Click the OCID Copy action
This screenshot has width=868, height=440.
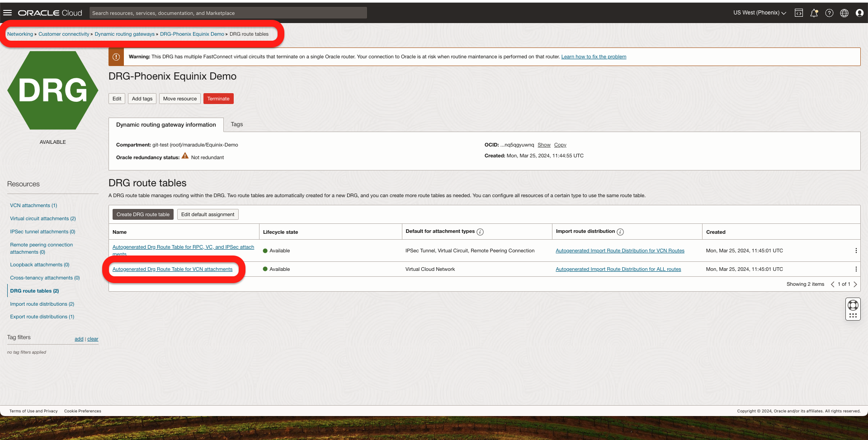560,145
